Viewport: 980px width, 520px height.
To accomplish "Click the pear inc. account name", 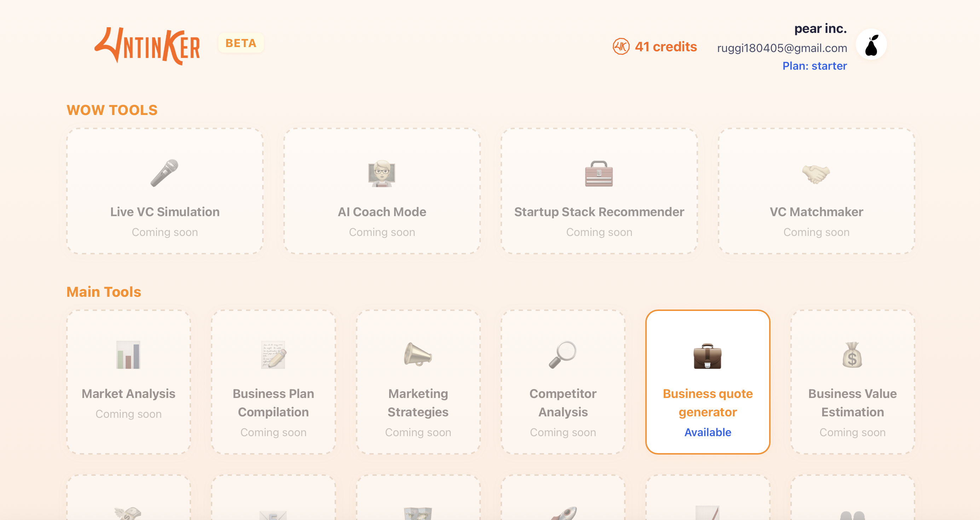I will [x=820, y=29].
